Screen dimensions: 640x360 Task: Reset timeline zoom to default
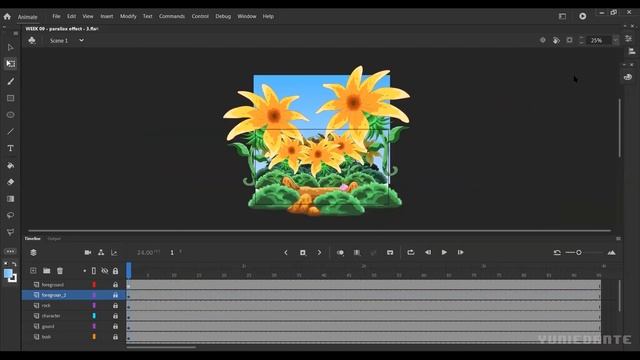point(557,253)
